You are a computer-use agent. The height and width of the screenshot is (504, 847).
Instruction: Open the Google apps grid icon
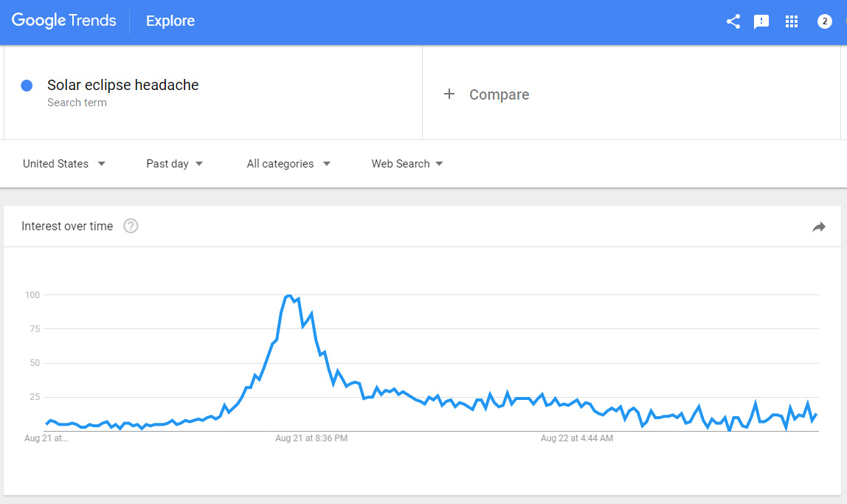pos(792,21)
